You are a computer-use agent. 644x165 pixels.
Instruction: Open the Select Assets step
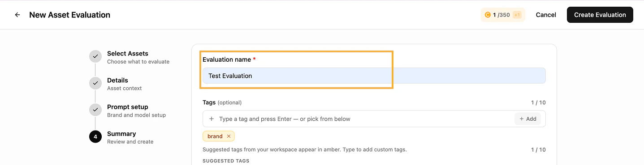click(x=128, y=54)
